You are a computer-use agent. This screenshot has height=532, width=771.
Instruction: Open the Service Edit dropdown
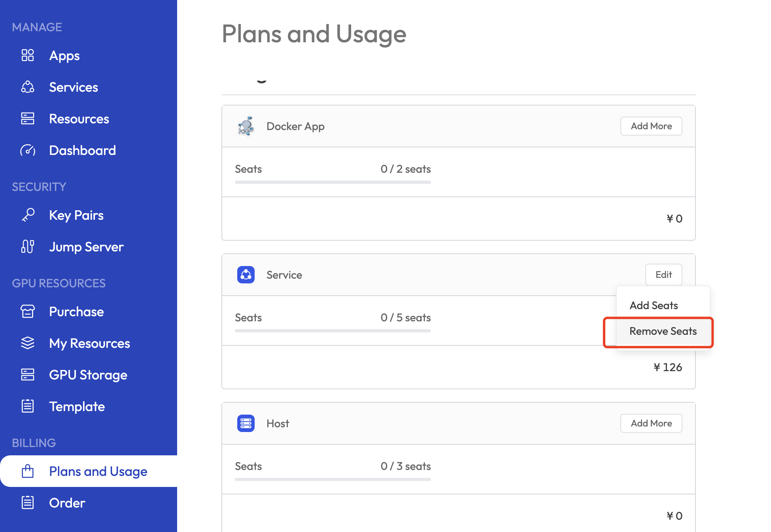tap(663, 275)
